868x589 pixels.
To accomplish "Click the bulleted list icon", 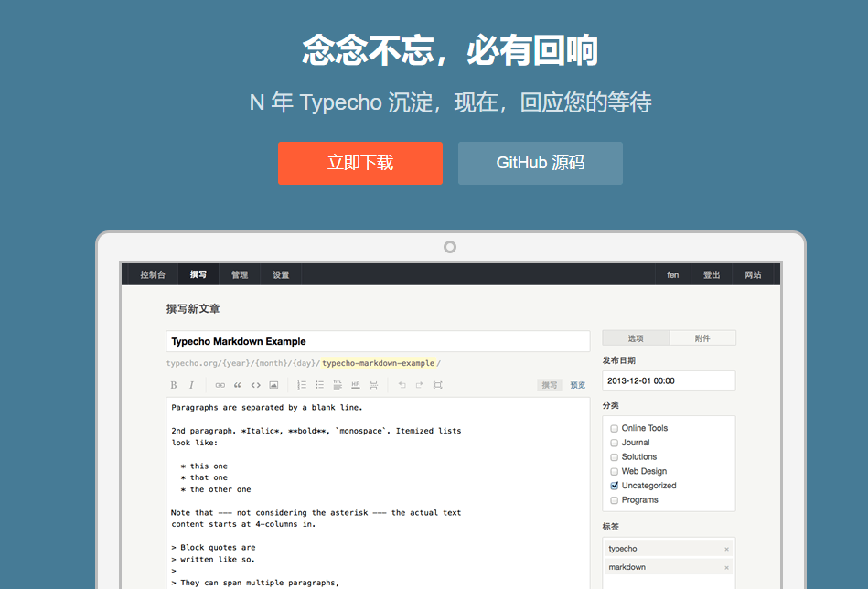I will tap(319, 385).
